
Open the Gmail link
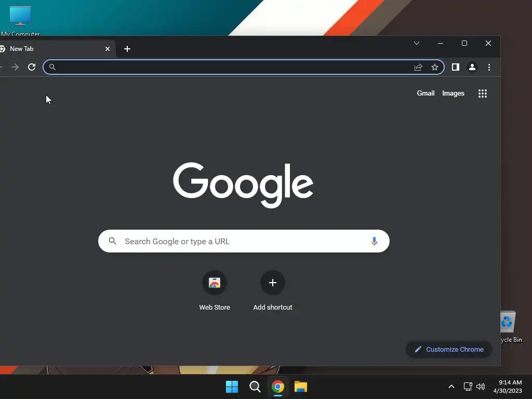tap(425, 94)
